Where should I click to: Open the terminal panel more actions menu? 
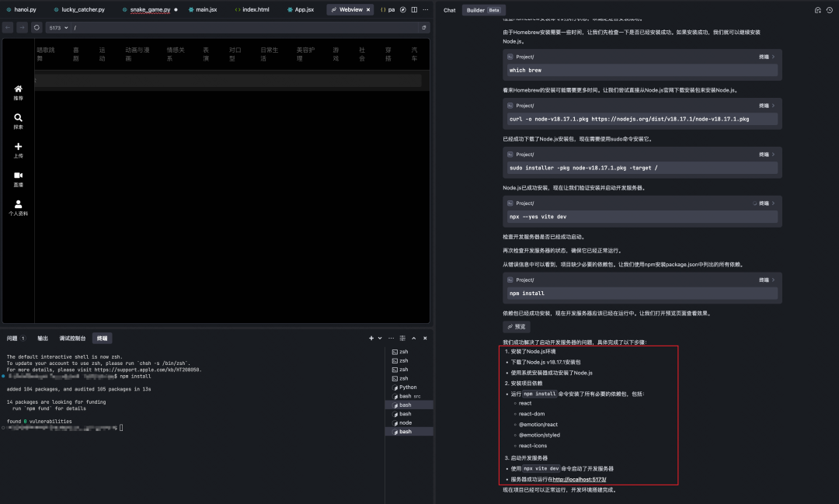tap(391, 338)
